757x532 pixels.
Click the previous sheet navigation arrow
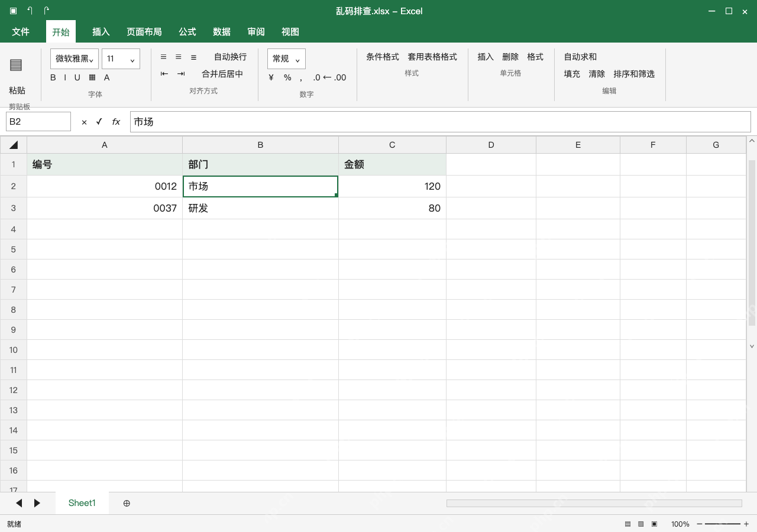pyautogui.click(x=19, y=503)
